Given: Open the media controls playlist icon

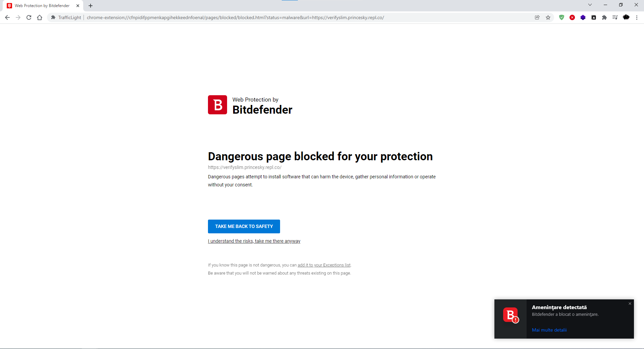Looking at the screenshot, I should coord(615,17).
